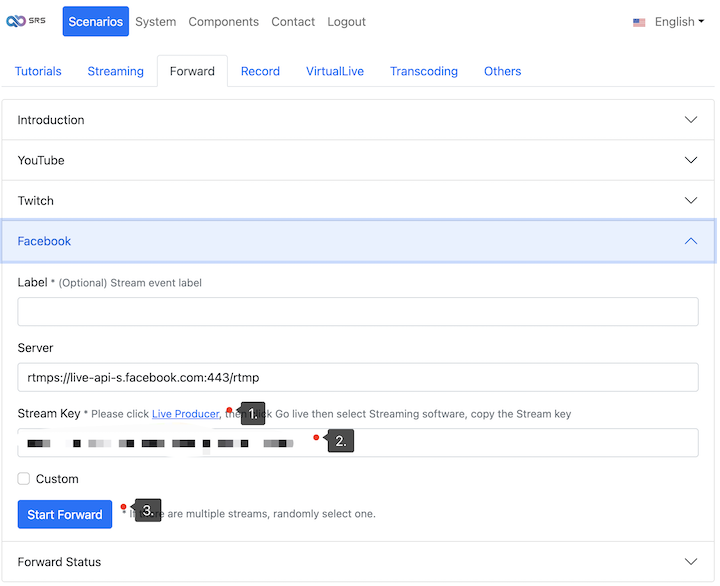Click the Facebook section heading
This screenshot has width=720, height=586.
click(x=44, y=241)
